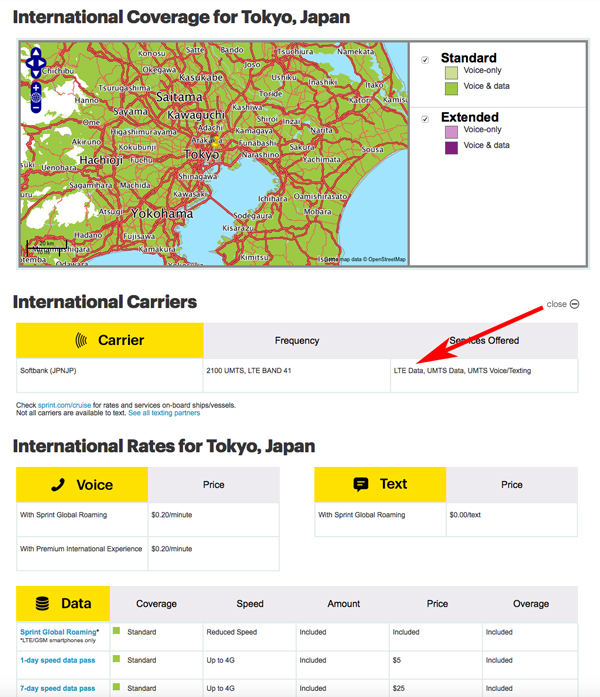Select the 2100 UMTS, LTE BAND 41 cell
This screenshot has height=697, width=600.
[x=297, y=376]
